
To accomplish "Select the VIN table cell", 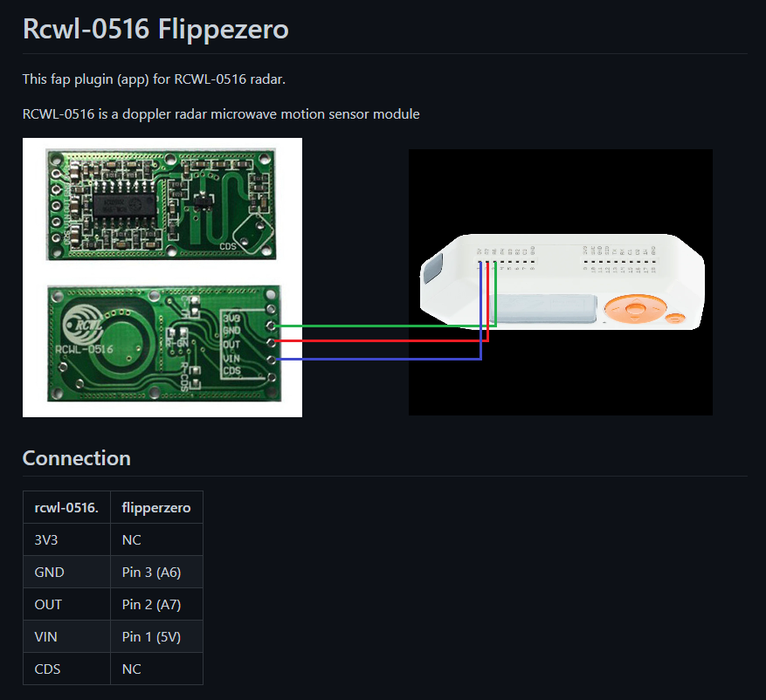I will (x=66, y=636).
